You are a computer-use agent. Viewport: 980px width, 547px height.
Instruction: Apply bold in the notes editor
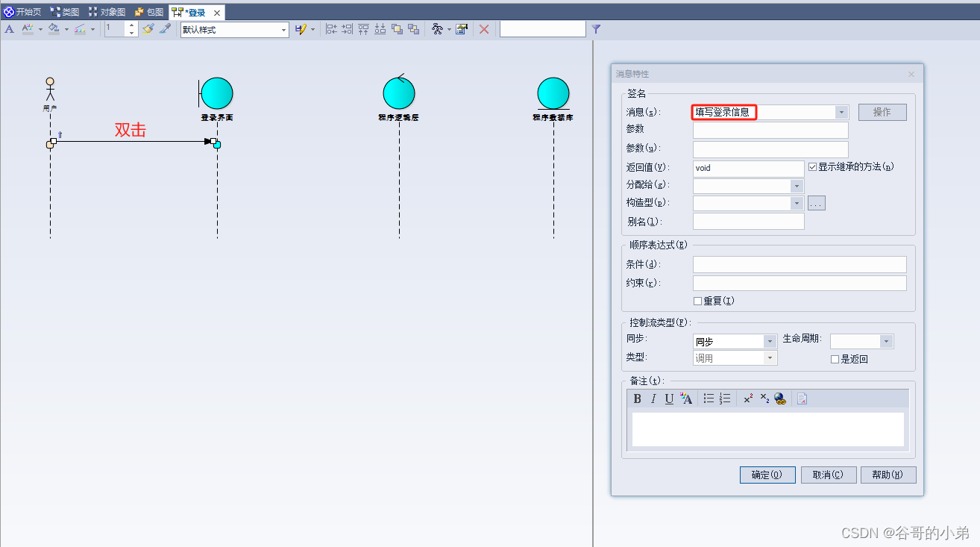click(x=637, y=399)
